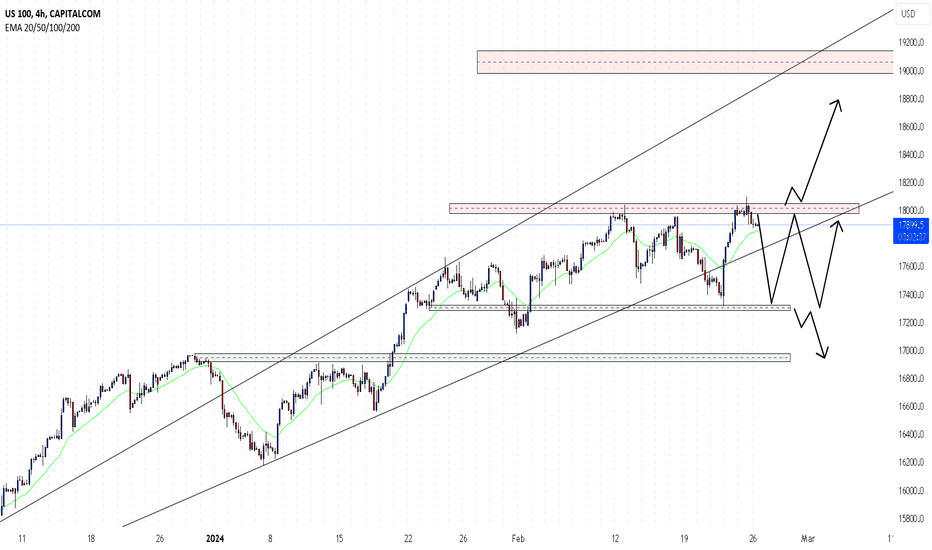Click the 19200.0 price axis label
Viewport: 932px width, 550px height.
[x=911, y=42]
